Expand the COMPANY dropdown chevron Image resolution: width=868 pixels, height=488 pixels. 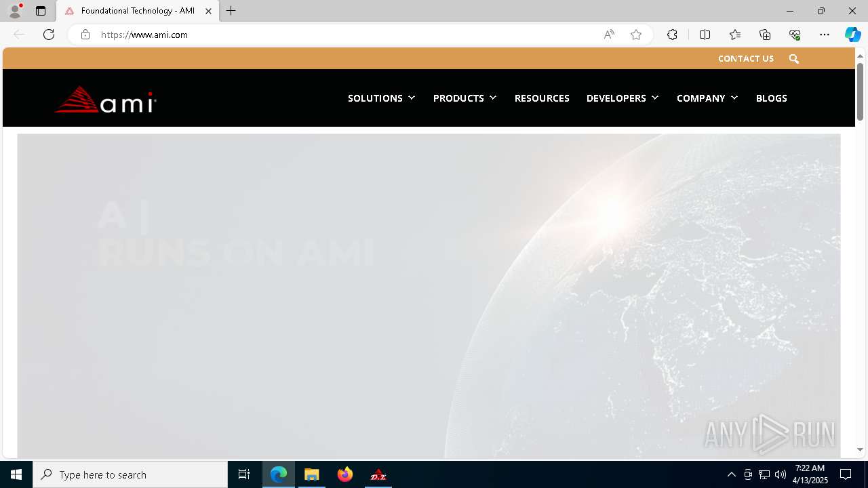[734, 98]
